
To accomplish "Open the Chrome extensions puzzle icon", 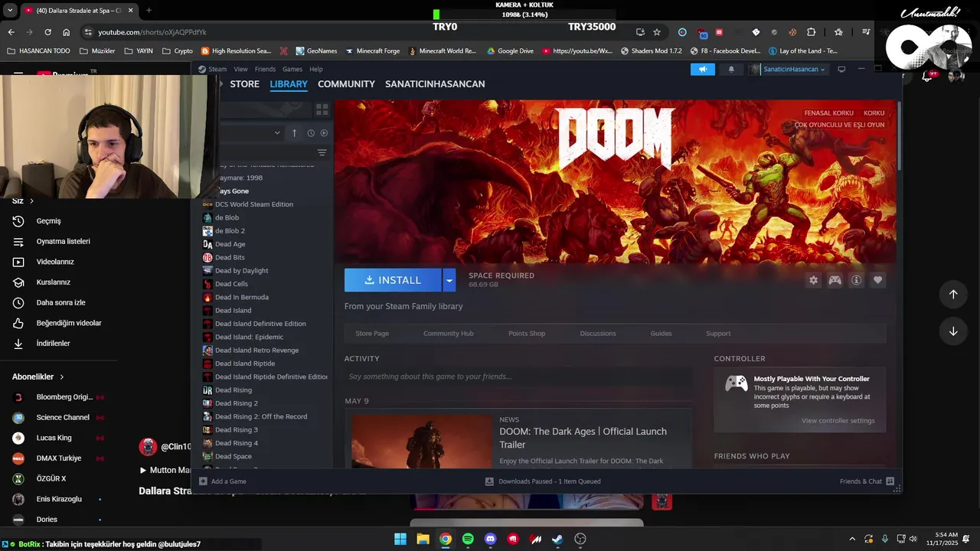I will click(812, 32).
